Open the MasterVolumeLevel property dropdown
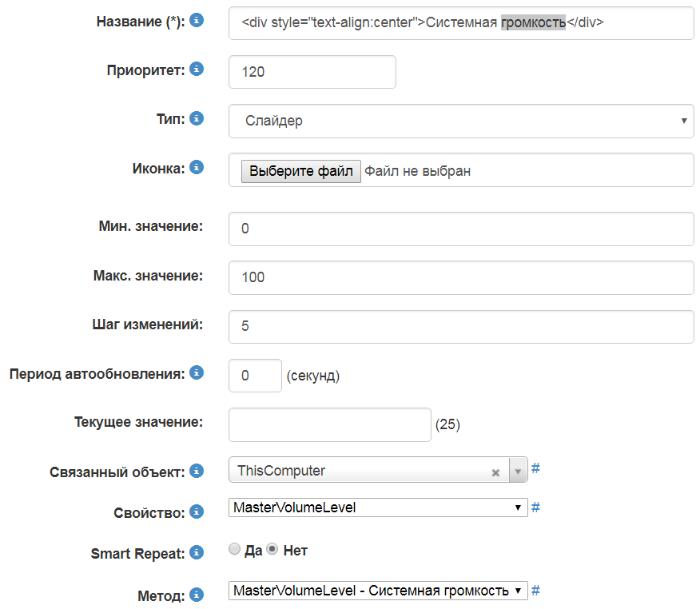 click(x=377, y=507)
